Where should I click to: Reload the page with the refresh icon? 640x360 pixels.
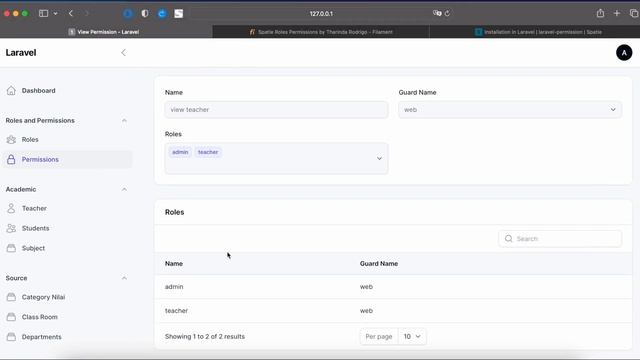447,13
